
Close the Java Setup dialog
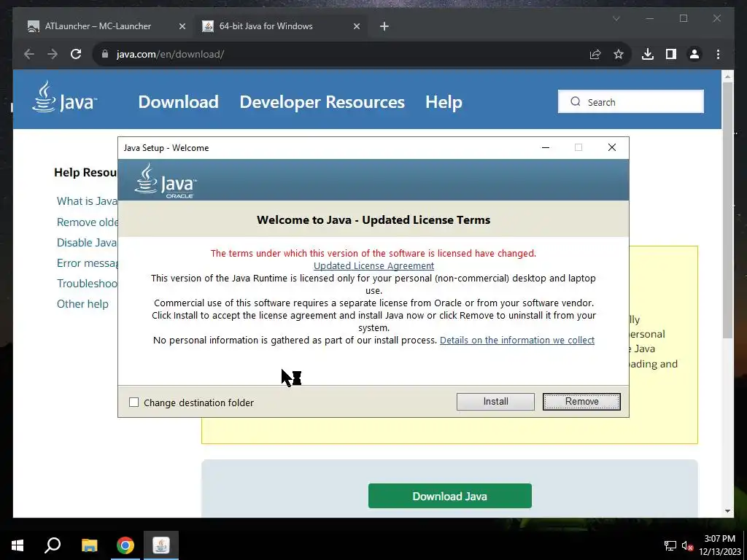coord(612,147)
